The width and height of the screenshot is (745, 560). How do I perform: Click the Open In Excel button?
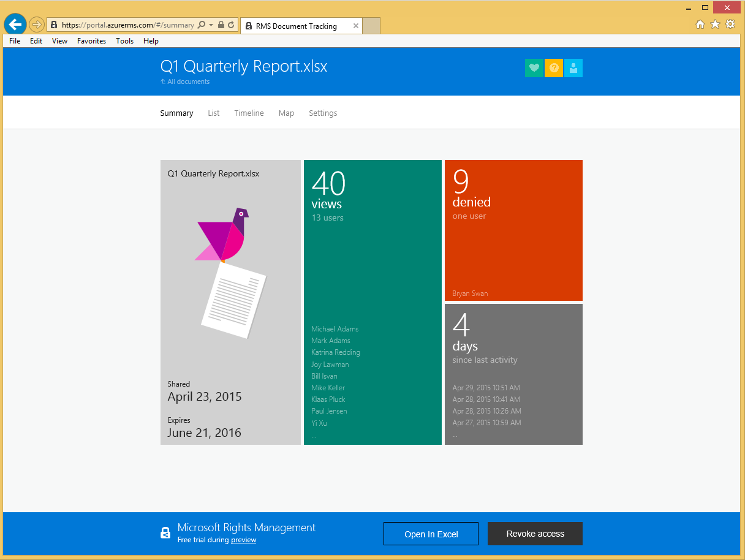click(x=431, y=534)
